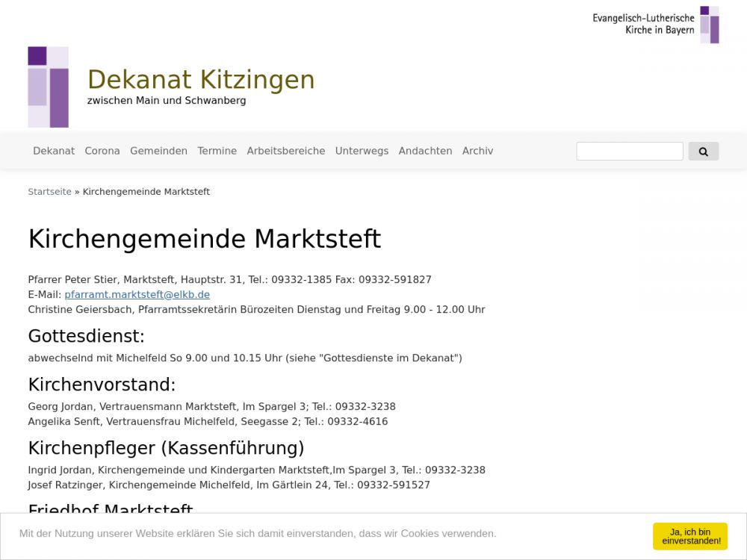Open the Corona menu item
The width and height of the screenshot is (747, 560).
pyautogui.click(x=102, y=151)
